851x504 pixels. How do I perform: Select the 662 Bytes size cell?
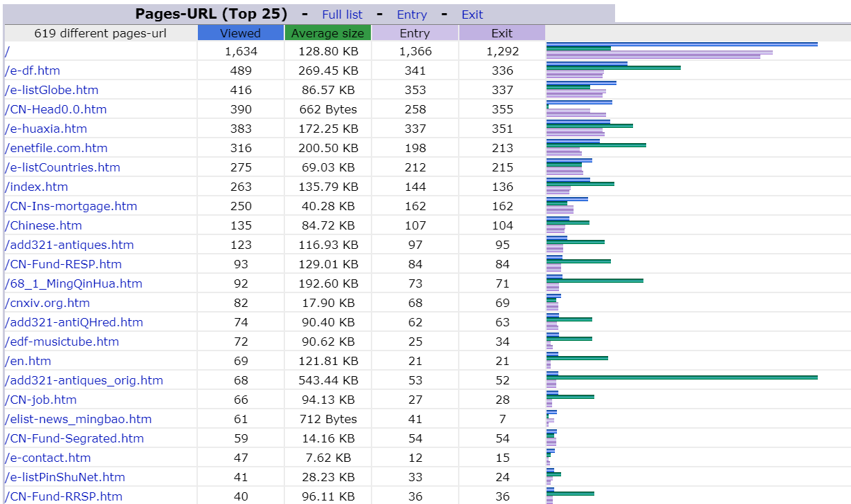(x=328, y=109)
